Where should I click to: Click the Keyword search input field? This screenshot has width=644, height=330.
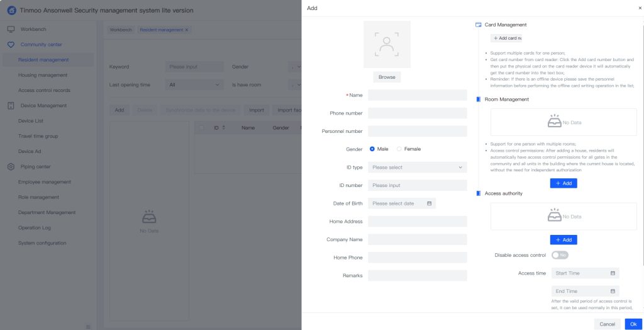coord(195,67)
